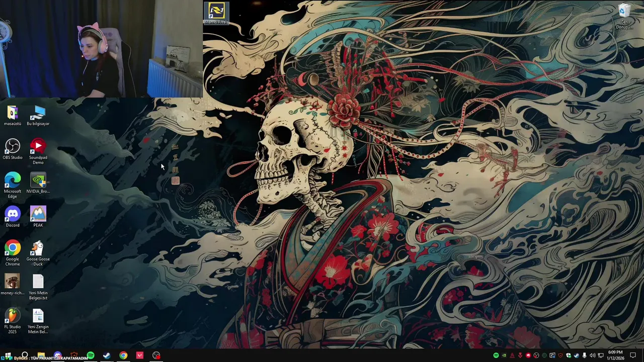Click the Steam system tray icon
This screenshot has width=644, height=362.
tap(576, 355)
